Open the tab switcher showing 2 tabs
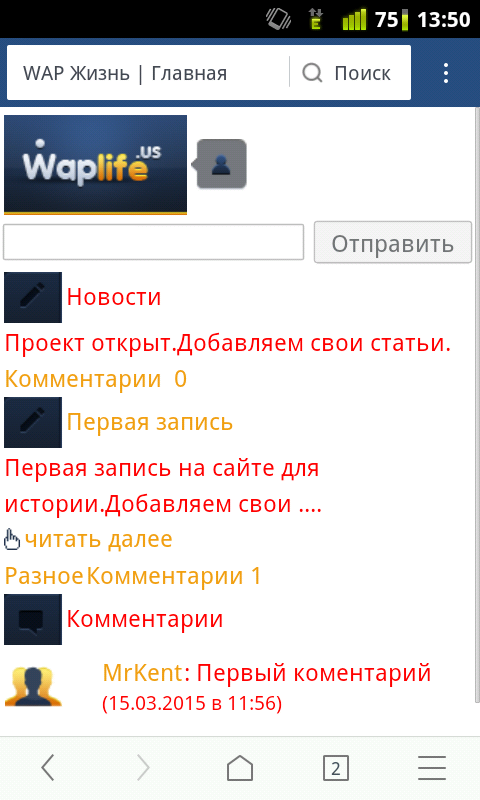This screenshot has width=480, height=800. pos(336,768)
